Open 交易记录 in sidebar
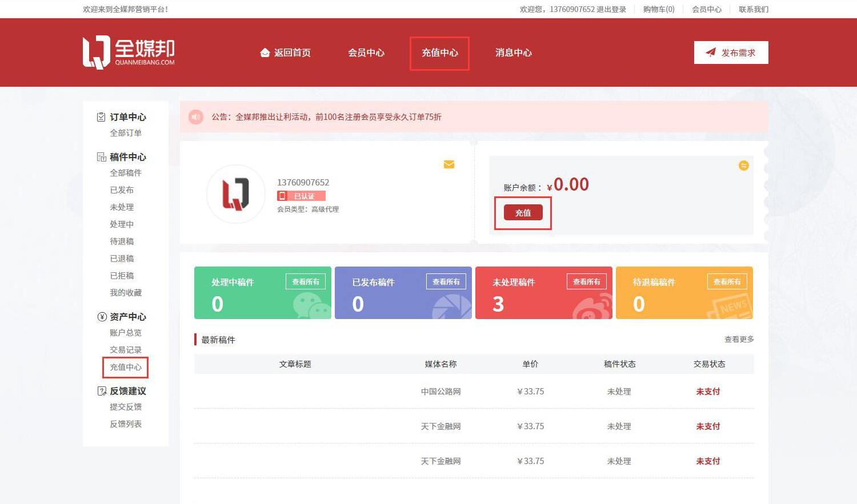Screen dimensions: 857x504 [x=126, y=350]
